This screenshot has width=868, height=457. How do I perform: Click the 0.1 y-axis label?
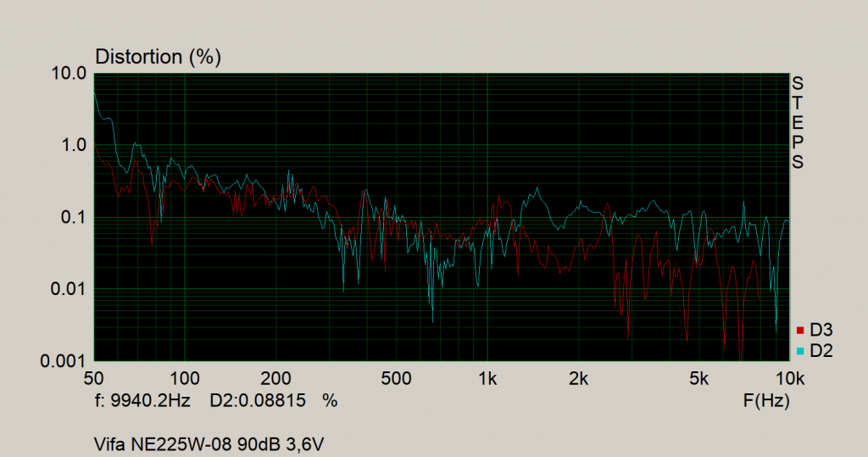[75, 217]
